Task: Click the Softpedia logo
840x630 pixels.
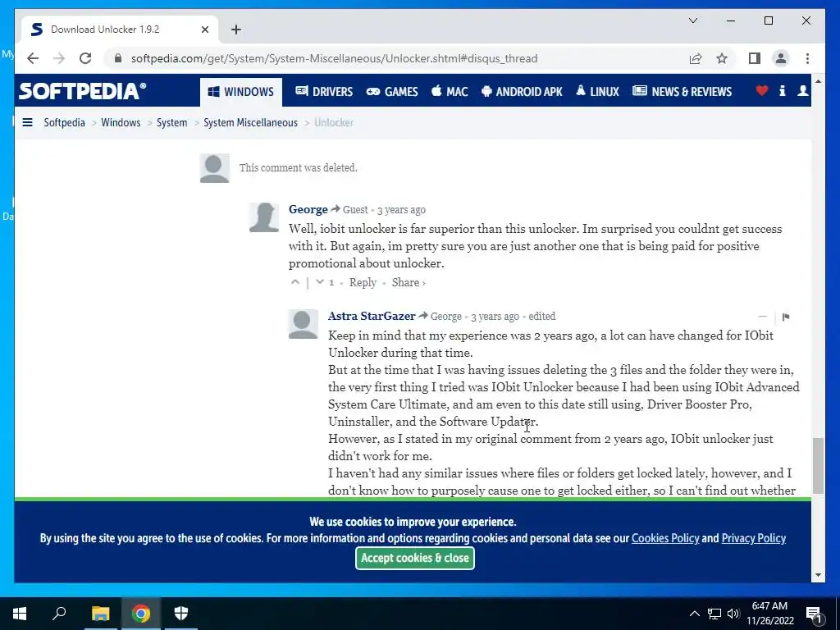Action: point(83,91)
